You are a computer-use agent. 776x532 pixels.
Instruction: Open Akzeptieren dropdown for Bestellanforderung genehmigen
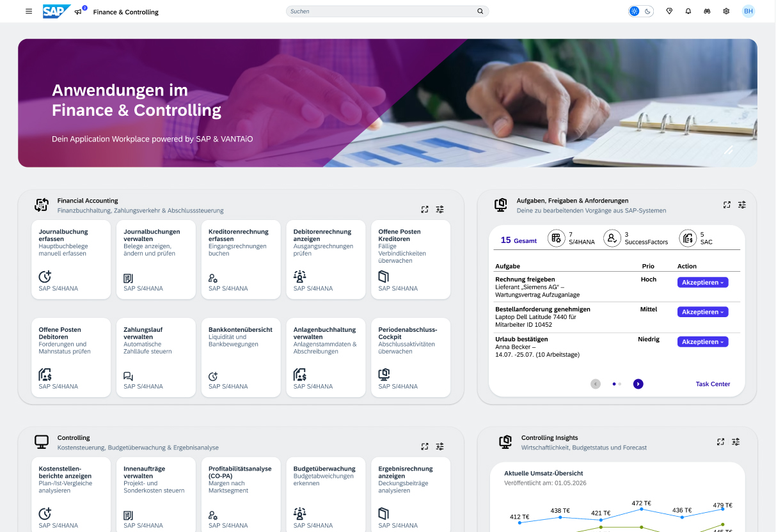(702, 312)
